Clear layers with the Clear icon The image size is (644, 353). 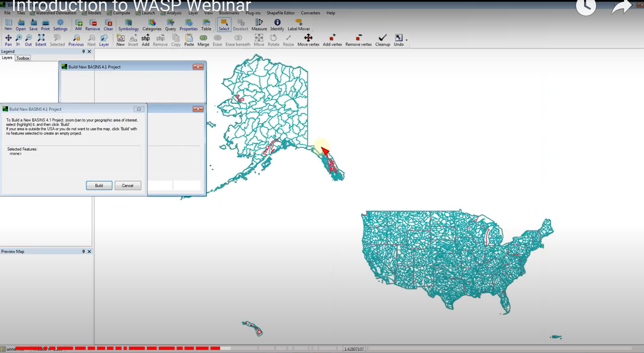click(108, 25)
